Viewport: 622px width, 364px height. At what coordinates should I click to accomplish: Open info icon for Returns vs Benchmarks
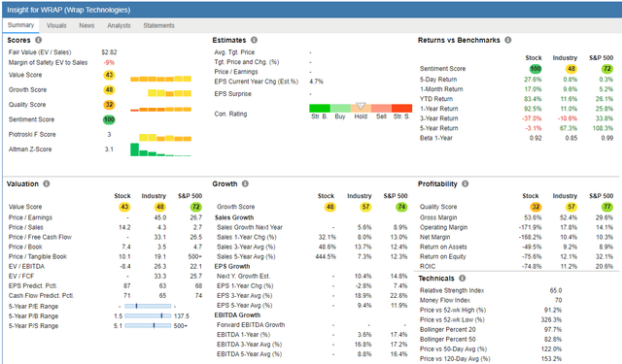click(x=508, y=40)
